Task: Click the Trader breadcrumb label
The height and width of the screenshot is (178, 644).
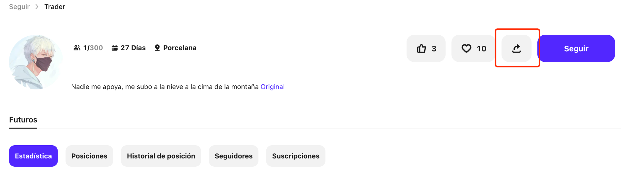Action: point(55,7)
